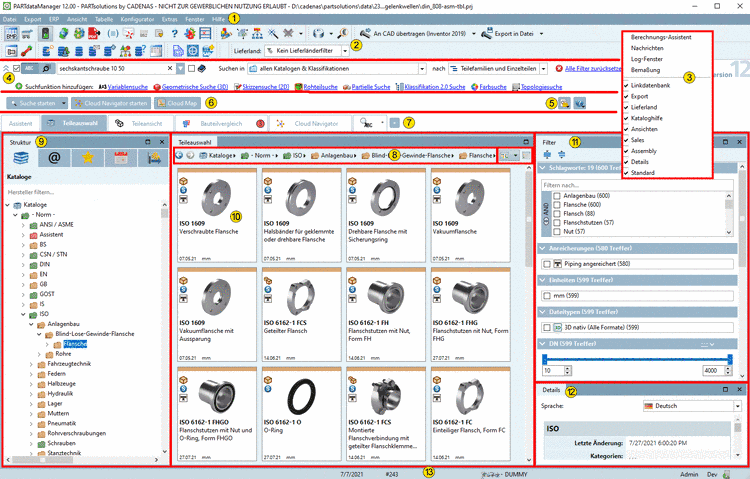This screenshot has height=479, width=750.
Task: Check the Flanschstutzen (57) filter
Action: (x=557, y=223)
